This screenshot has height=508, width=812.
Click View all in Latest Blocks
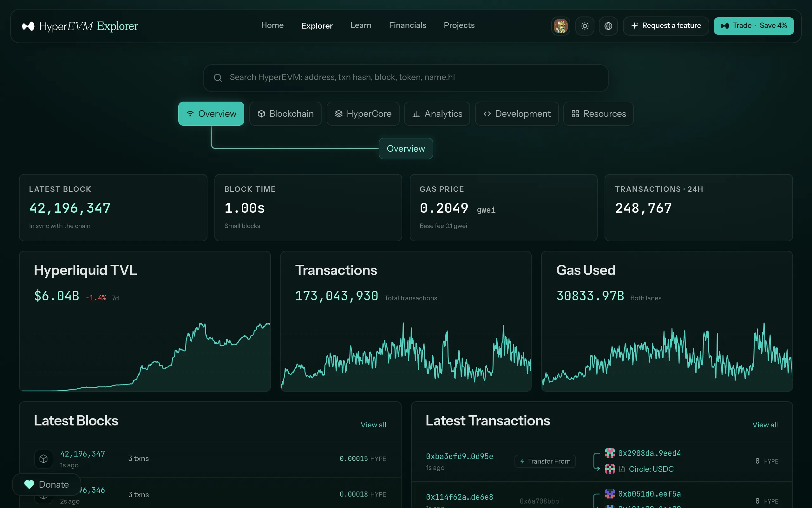click(x=373, y=425)
